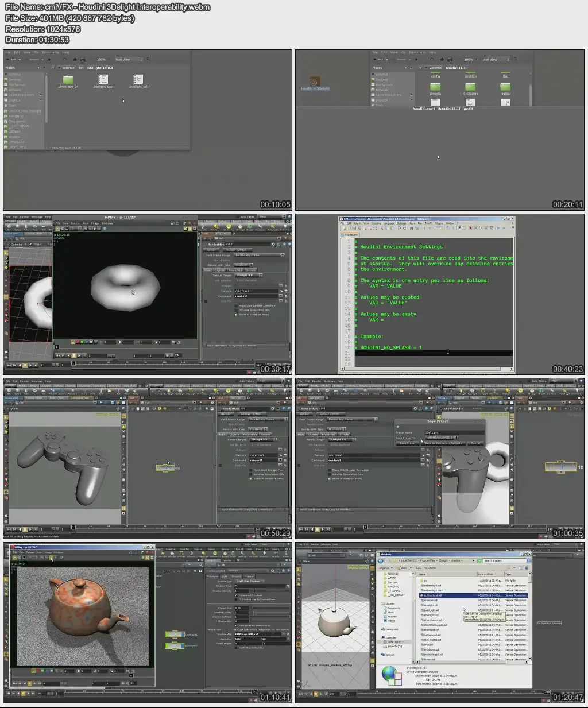This screenshot has height=708, width=588.
Task: Click Save as Permanent Defaults in the Save Preset dialog
Action: point(444,443)
